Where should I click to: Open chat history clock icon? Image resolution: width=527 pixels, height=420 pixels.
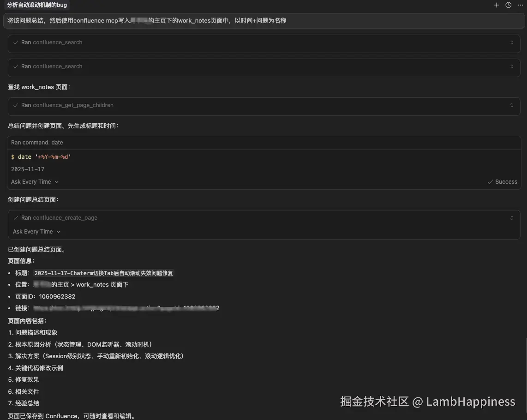(509, 5)
